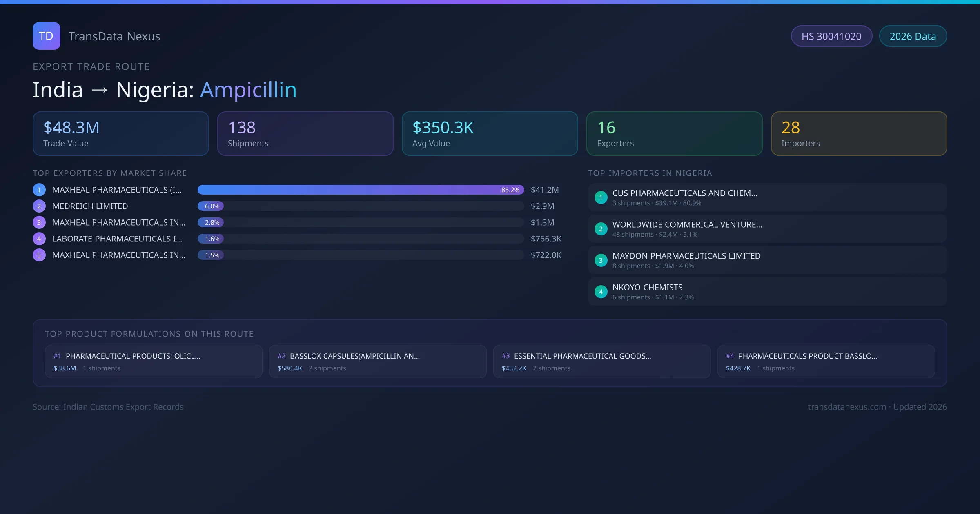Screen dimensions: 980x514
Task: Select badge 3 next to MAYDON PHARMACEUTICALS LIMITED
Action: 601,260
